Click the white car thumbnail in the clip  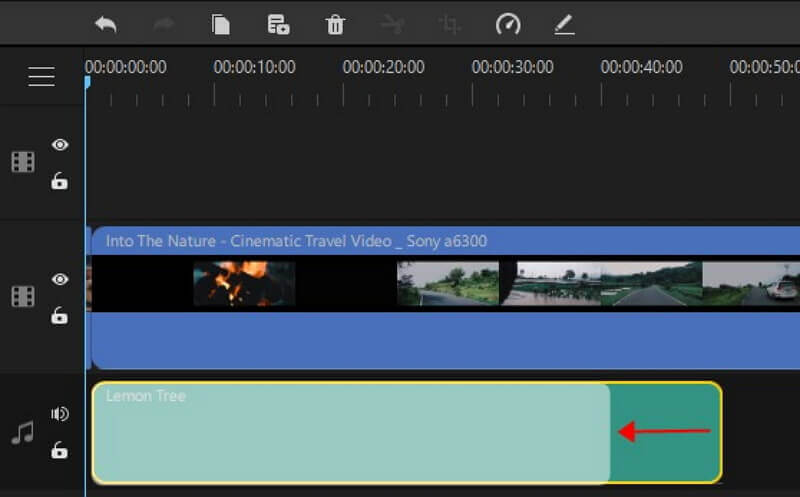pyautogui.click(x=751, y=284)
